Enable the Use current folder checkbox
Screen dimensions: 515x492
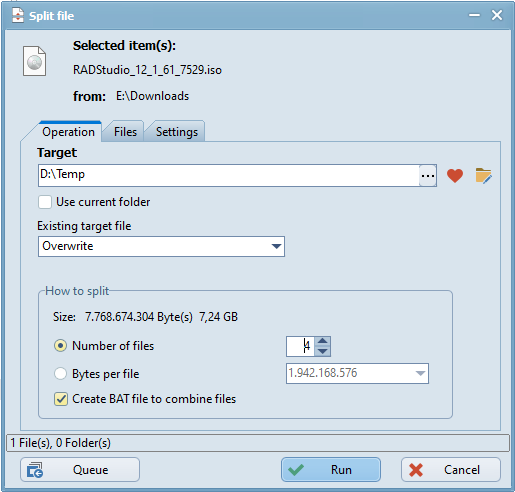pyautogui.click(x=45, y=202)
